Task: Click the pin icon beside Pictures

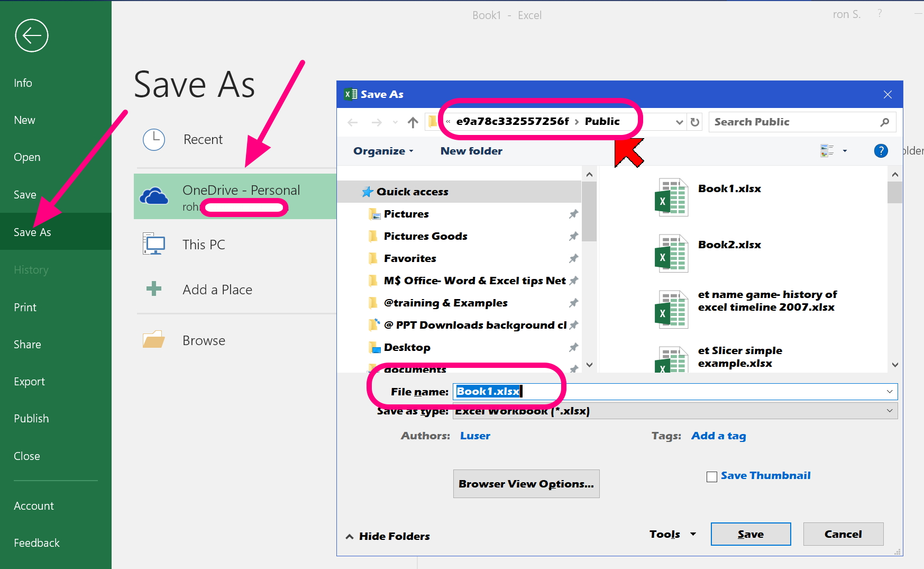Action: coord(573,214)
